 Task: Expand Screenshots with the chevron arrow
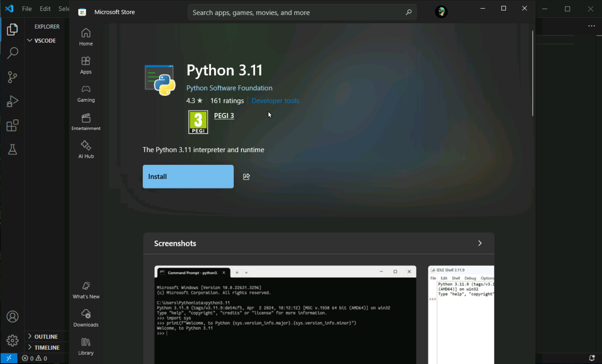480,243
